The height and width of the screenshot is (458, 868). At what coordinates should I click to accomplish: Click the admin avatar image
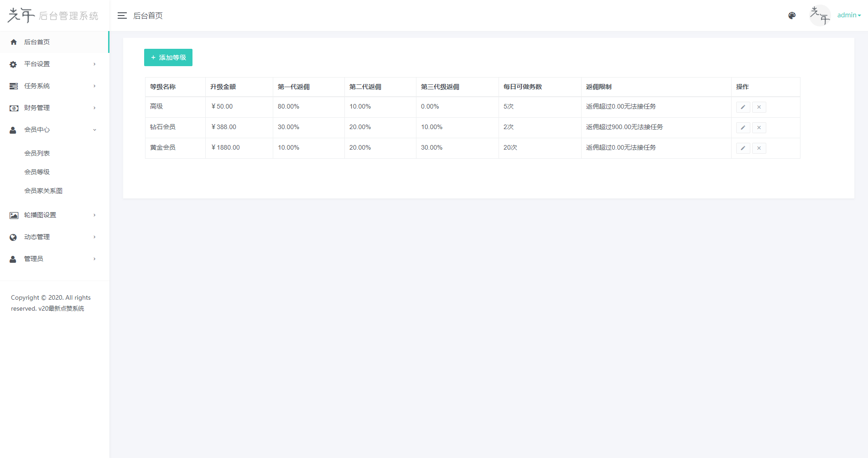tap(820, 16)
